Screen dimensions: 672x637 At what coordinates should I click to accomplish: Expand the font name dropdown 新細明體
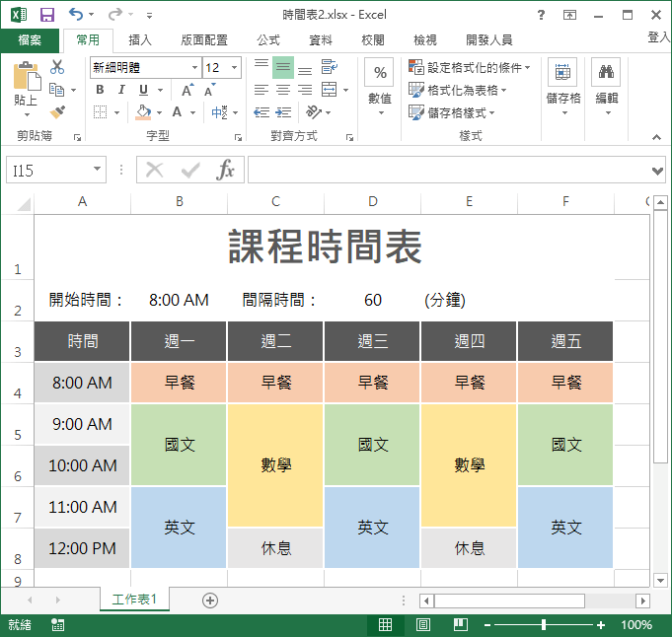point(194,67)
